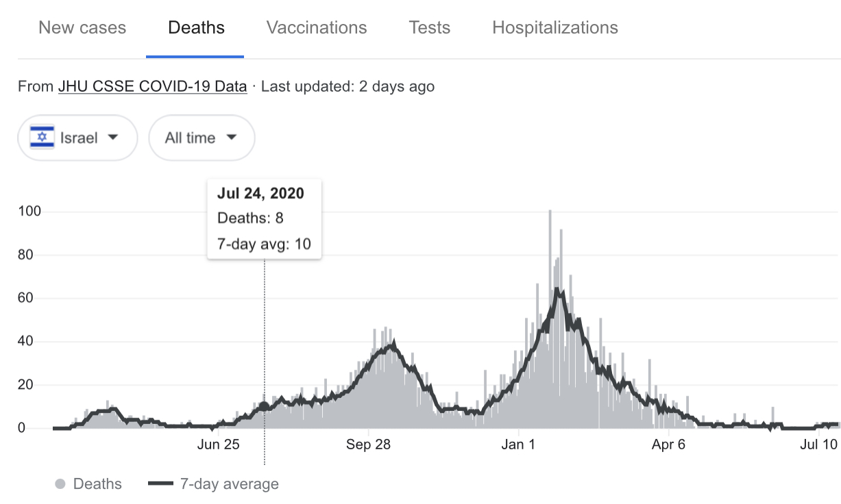Expand the All time range dropdown arrow

click(x=232, y=138)
